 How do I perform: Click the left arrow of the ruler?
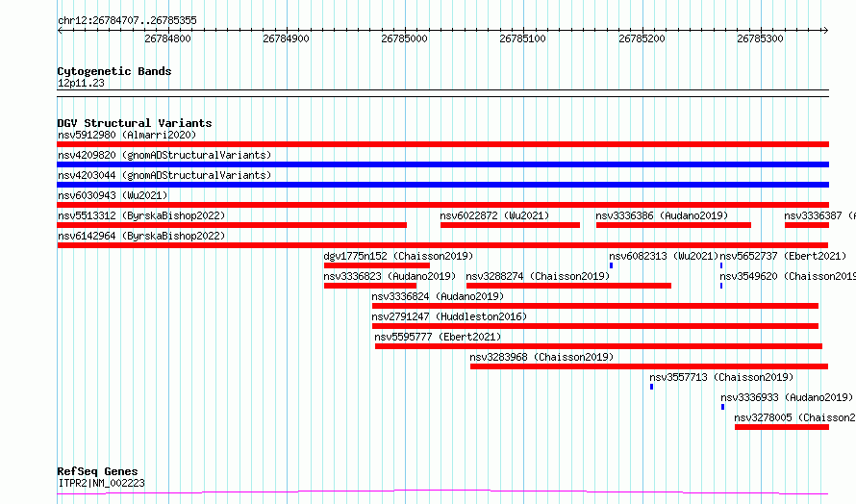point(60,31)
